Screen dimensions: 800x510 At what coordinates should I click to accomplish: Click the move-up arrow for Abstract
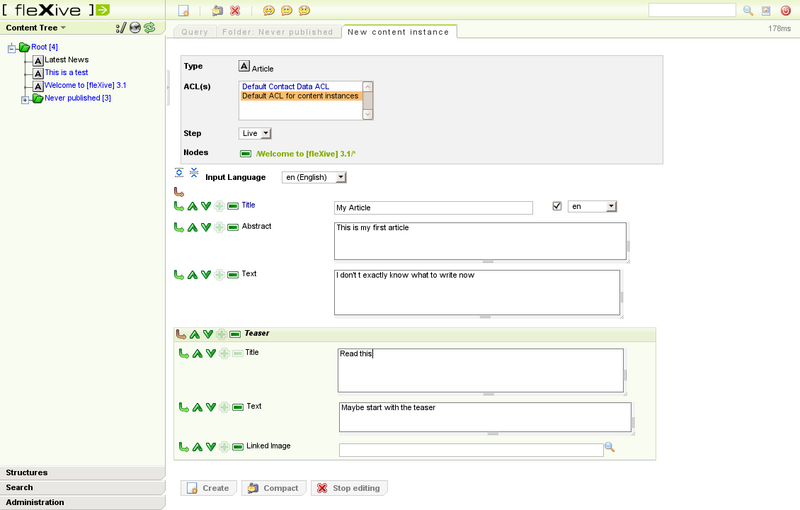pos(193,227)
